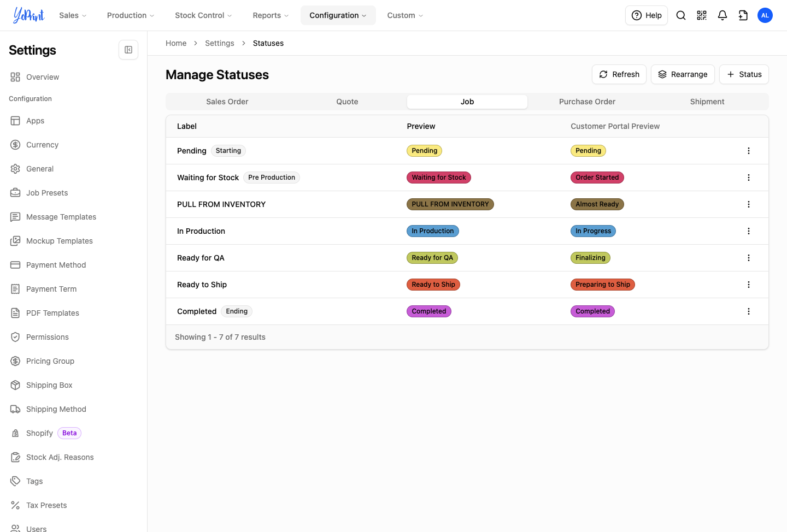Open the search magnifier icon
Screen dimensions: 787x532
(681, 15)
